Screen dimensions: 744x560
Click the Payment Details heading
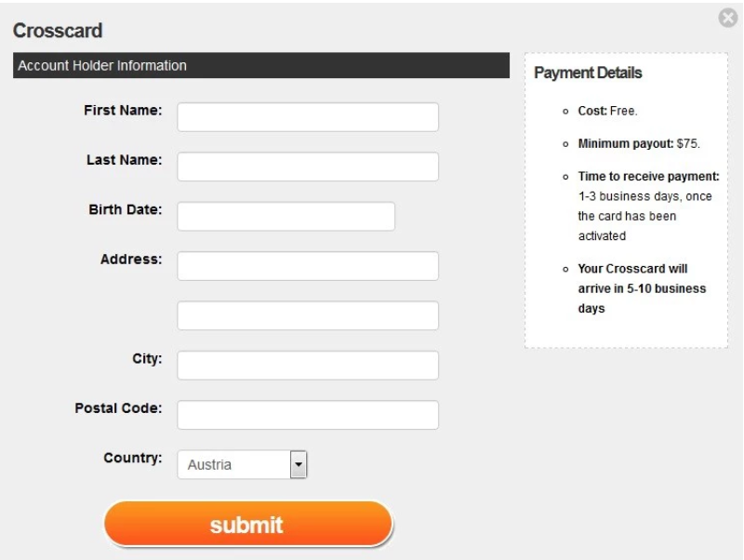point(588,73)
